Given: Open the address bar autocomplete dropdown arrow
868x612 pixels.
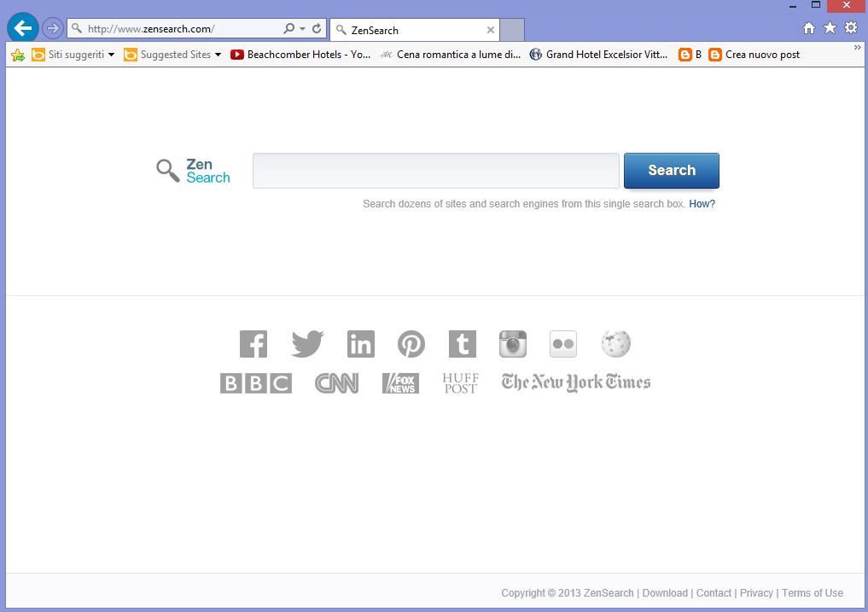Looking at the screenshot, I should tap(302, 29).
